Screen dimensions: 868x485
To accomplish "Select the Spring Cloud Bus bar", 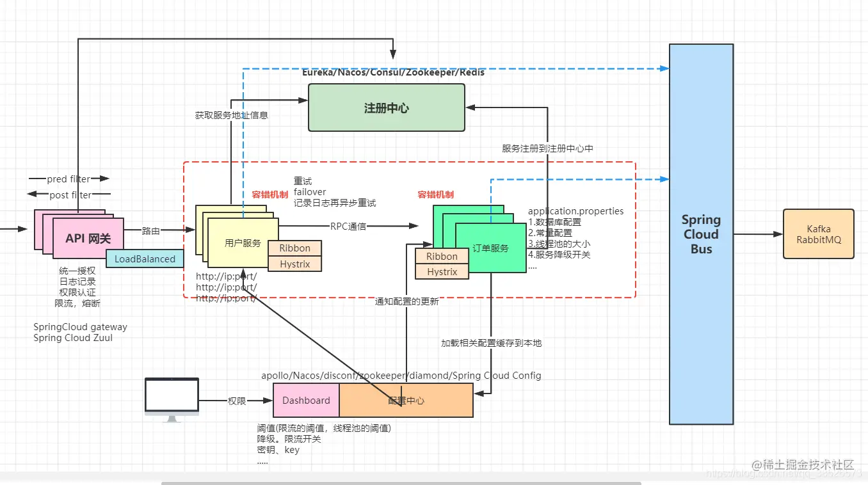I will click(700, 234).
